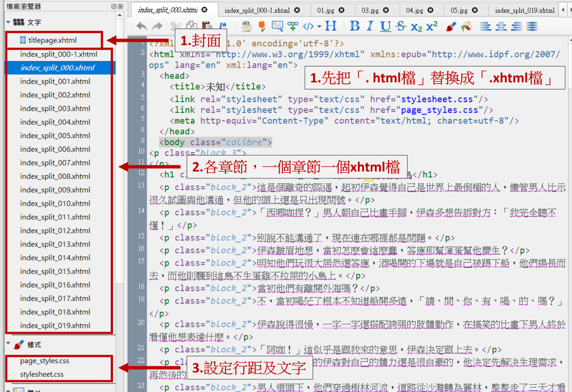572x392 pixels.
Task: Click the Bold formatting icon
Action: [354, 26]
